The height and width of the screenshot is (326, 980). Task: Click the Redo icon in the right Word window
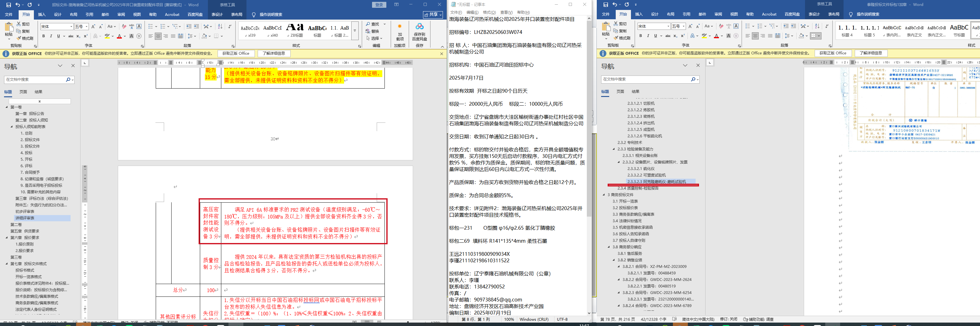[627, 5]
